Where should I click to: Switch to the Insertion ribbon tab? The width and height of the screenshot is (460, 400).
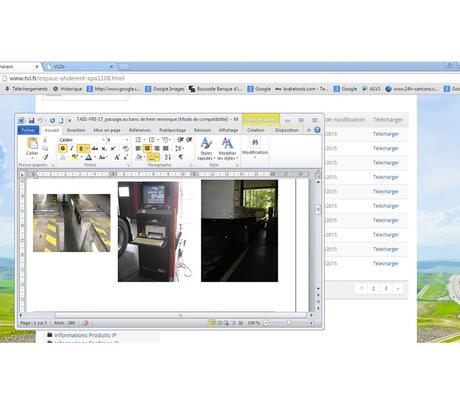point(76,130)
